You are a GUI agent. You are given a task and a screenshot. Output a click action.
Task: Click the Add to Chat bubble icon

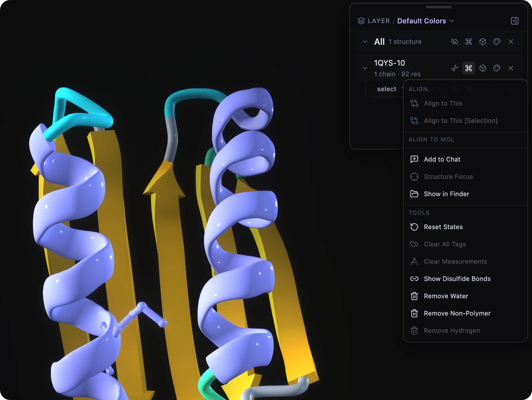click(414, 159)
